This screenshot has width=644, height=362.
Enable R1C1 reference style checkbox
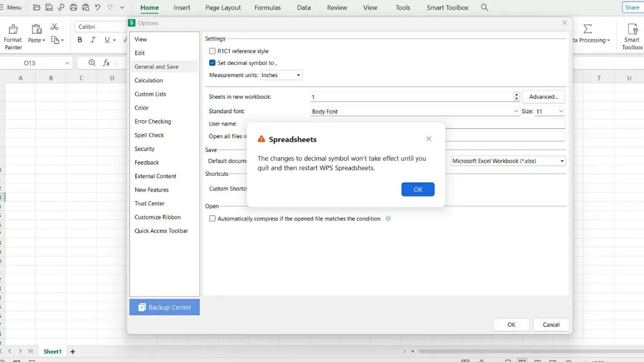point(213,51)
